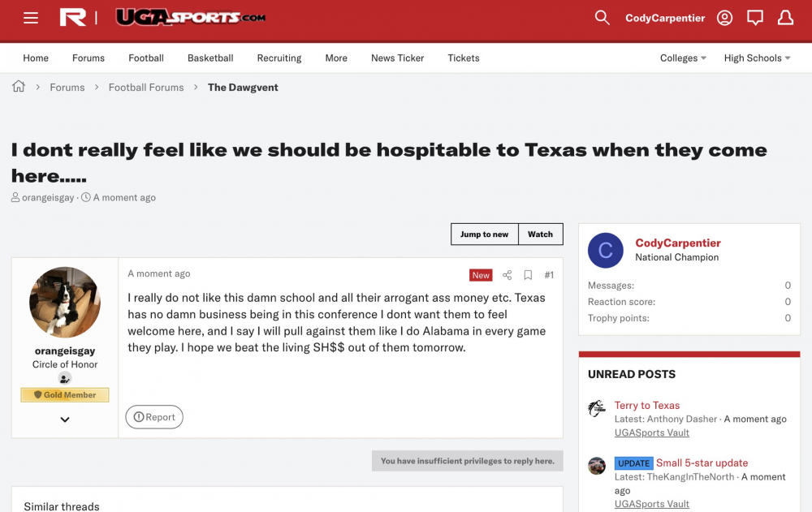Image resolution: width=812 pixels, height=512 pixels.
Task: Open the conversations inbox icon
Action: click(x=755, y=18)
